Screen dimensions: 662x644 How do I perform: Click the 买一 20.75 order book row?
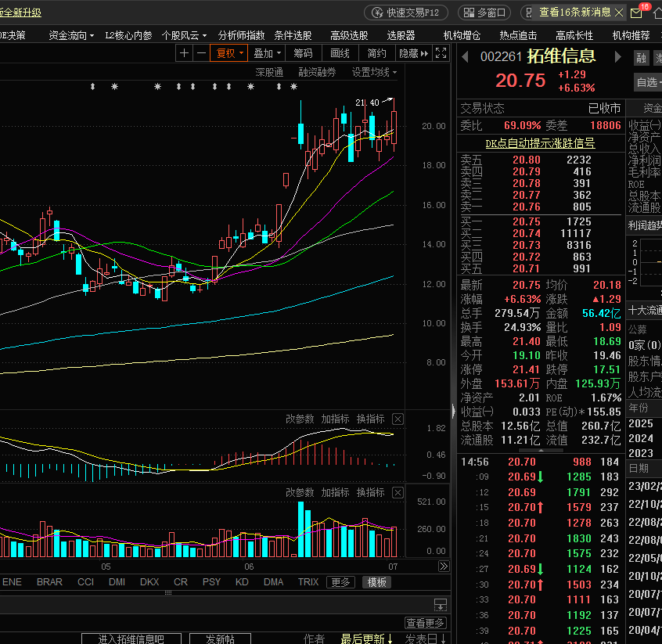pos(540,221)
